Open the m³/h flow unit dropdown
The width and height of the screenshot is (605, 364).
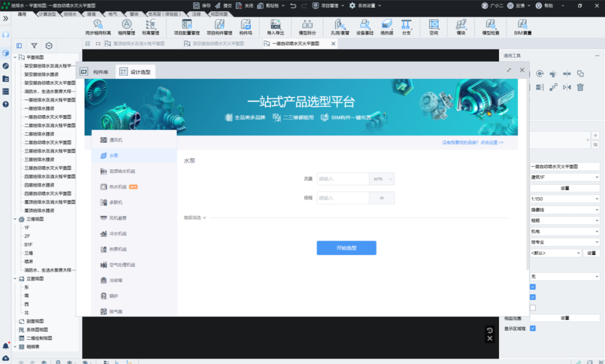pyautogui.click(x=382, y=179)
